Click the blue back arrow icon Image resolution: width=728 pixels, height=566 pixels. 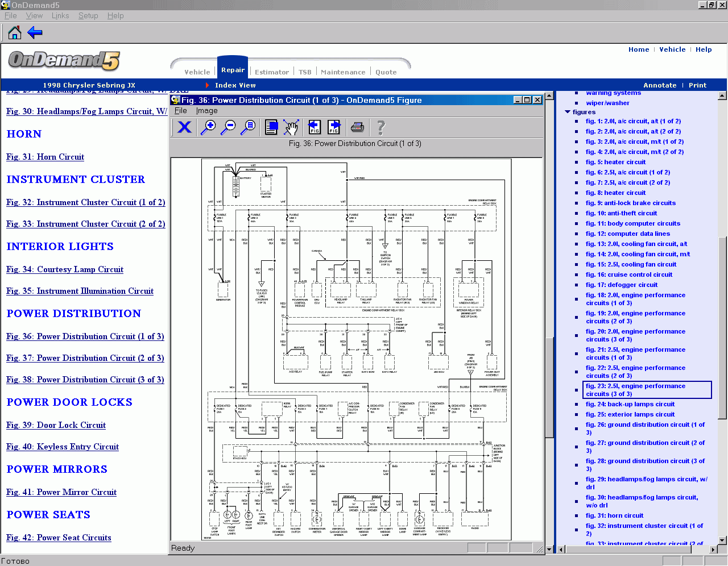tap(35, 32)
